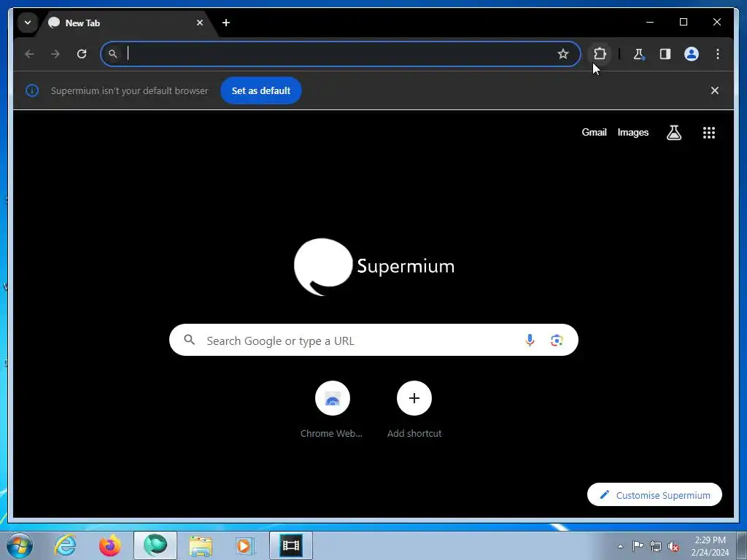Open the three-dot browser menu
This screenshot has width=747, height=560.
(x=718, y=54)
